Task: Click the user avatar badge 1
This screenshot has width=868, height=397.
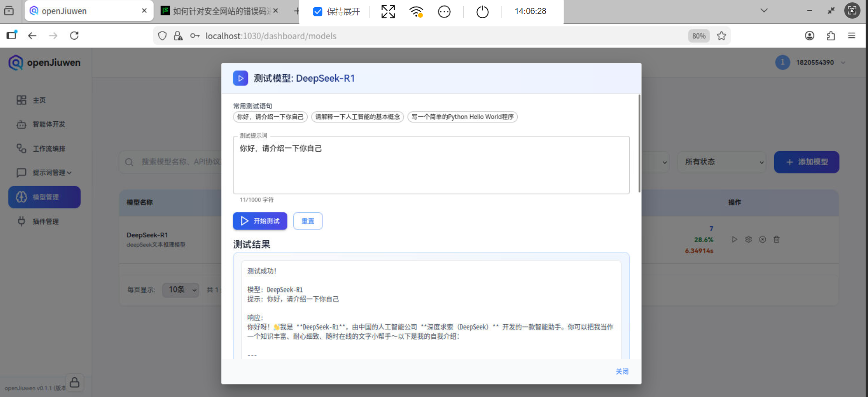Action: pyautogui.click(x=783, y=63)
